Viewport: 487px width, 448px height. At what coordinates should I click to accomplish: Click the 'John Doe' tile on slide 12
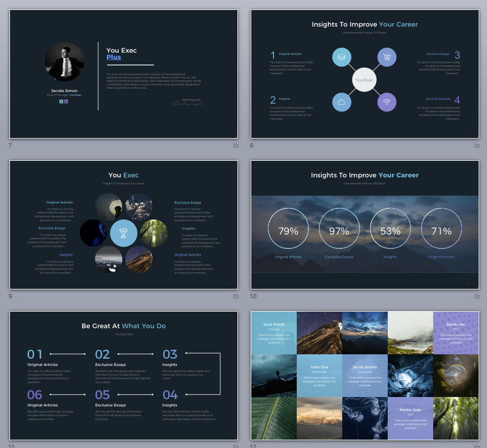point(319,376)
